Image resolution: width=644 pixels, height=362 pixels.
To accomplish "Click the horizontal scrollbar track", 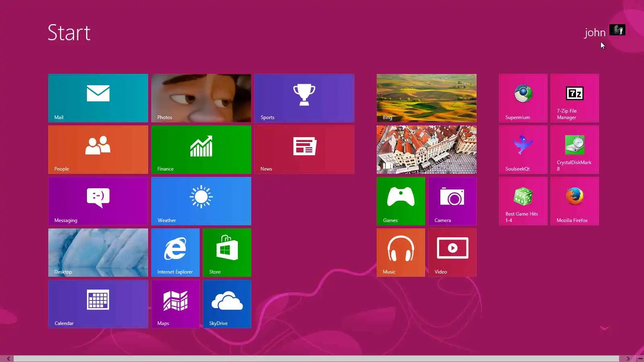I will click(316, 358).
